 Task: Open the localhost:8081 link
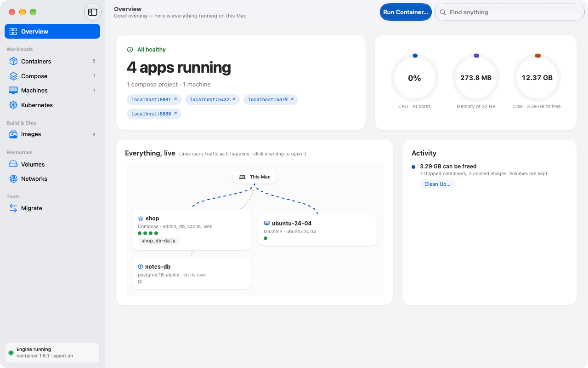154,99
